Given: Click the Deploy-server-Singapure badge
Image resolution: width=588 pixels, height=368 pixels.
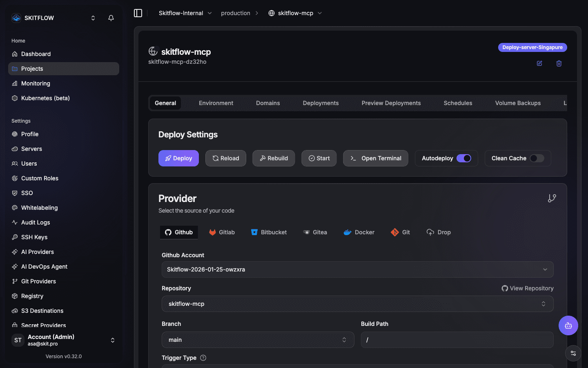Looking at the screenshot, I should click(x=532, y=47).
